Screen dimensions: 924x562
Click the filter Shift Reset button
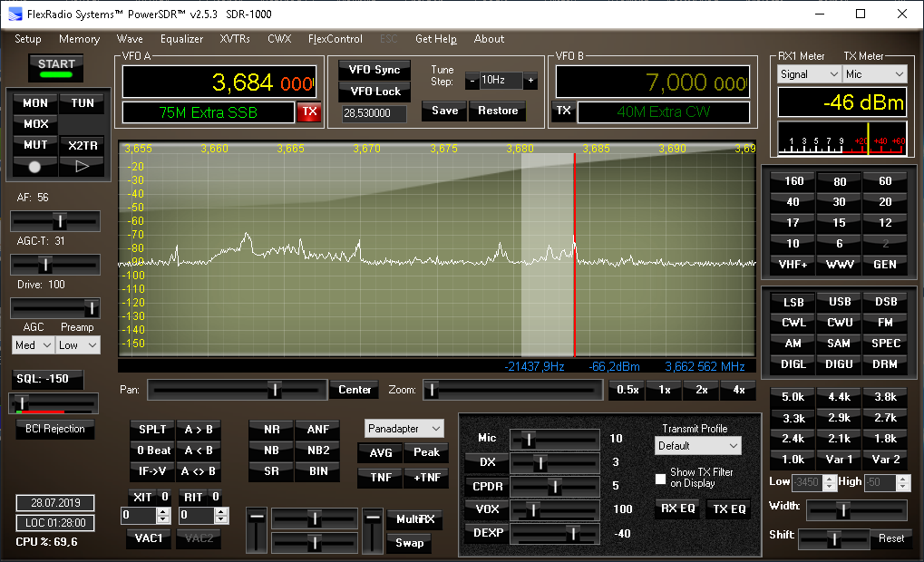(x=891, y=538)
